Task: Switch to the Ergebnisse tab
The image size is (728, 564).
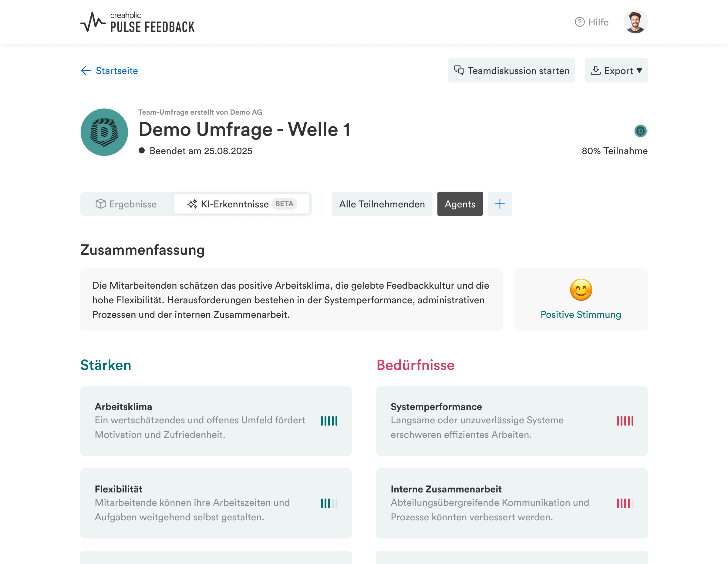Action: tap(126, 204)
